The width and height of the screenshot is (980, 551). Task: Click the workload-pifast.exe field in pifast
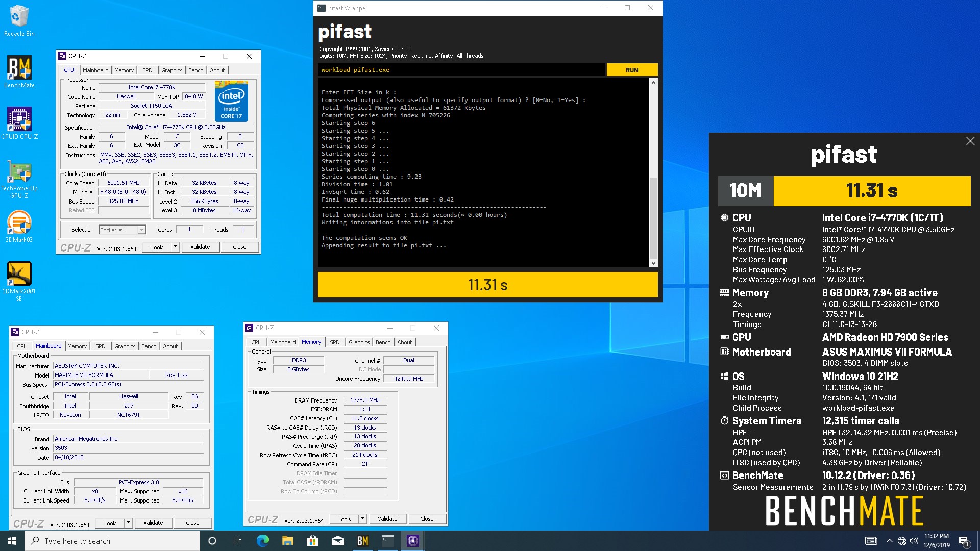(x=461, y=70)
